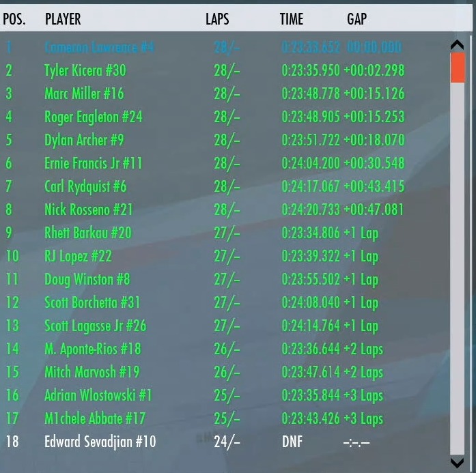Screen dimensions: 476x473
Task: Select M. Aponte-Rios #18 result
Action: (x=92, y=349)
